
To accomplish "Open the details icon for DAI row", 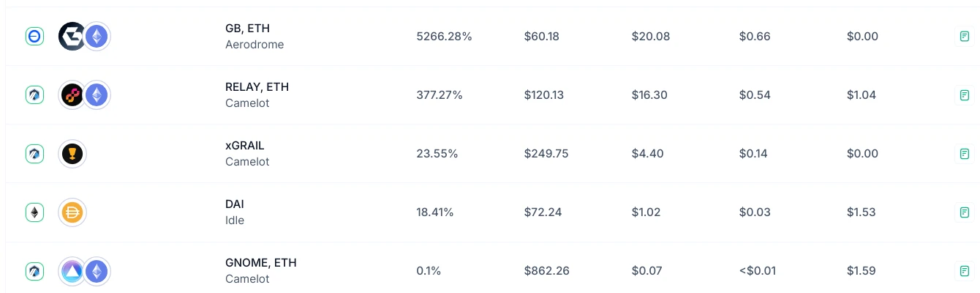I will tap(964, 212).
